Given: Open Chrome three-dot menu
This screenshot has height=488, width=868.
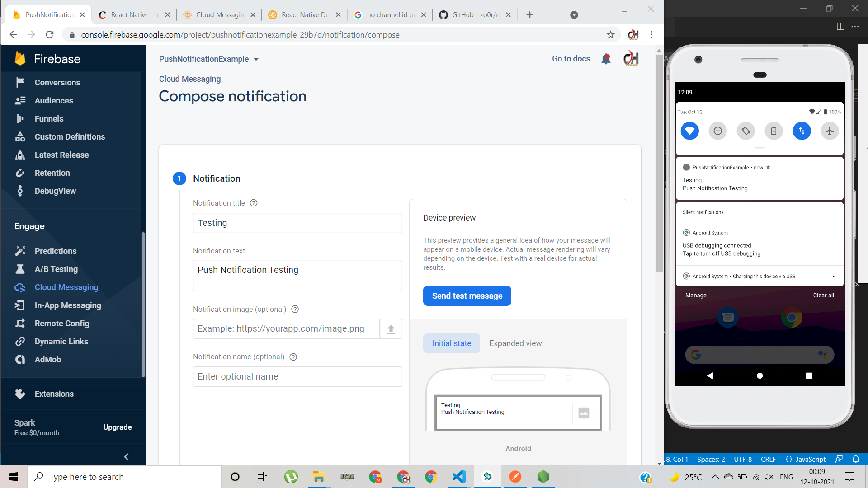Looking at the screenshot, I should click(x=651, y=35).
